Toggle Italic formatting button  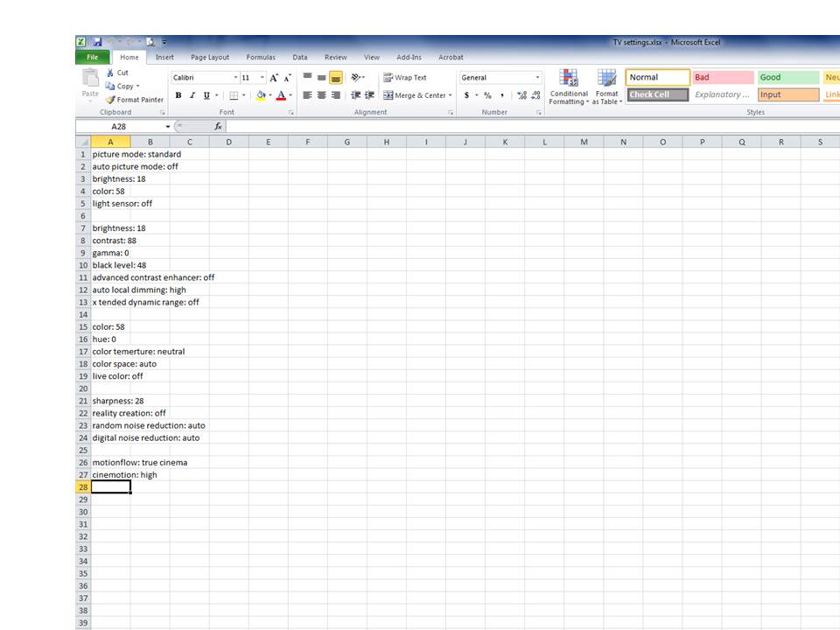(x=192, y=95)
